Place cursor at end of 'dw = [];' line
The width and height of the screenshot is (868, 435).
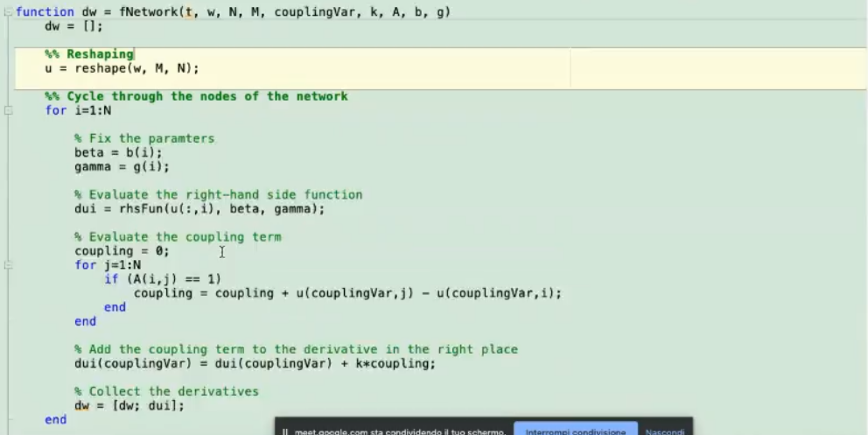pos(104,26)
